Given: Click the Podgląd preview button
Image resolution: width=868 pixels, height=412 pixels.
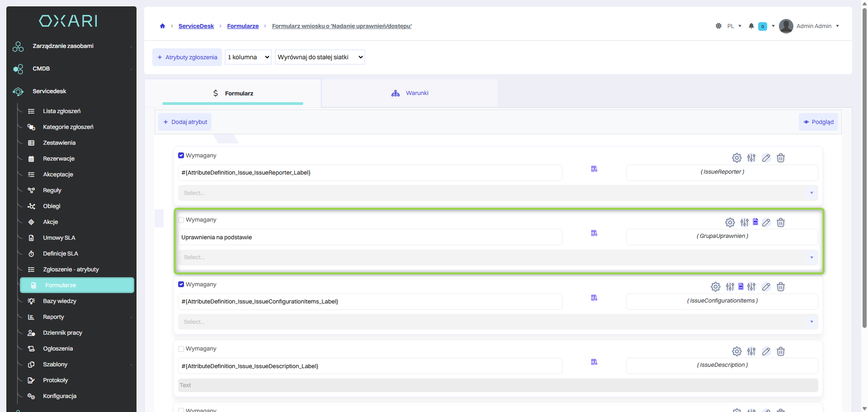Looking at the screenshot, I should [818, 122].
